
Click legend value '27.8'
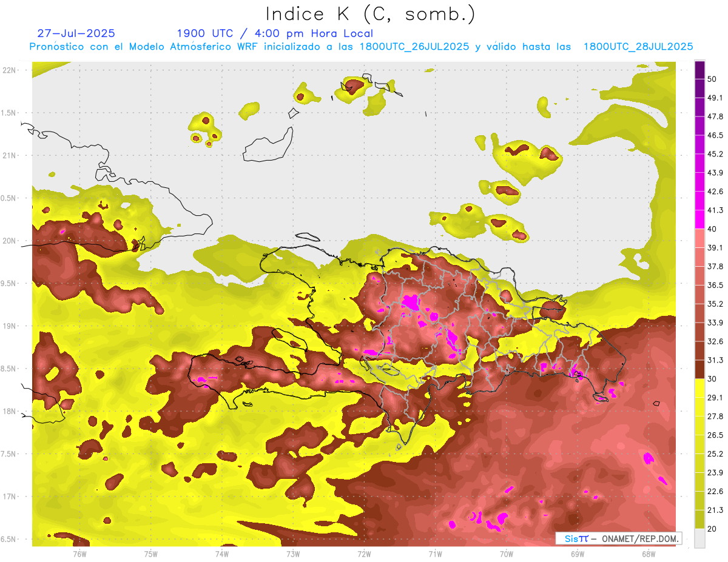click(715, 416)
